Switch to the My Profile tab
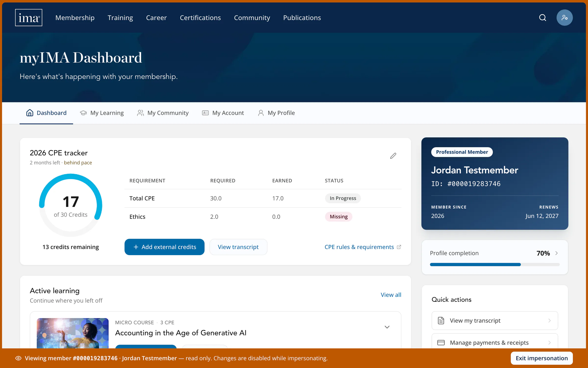Image resolution: width=588 pixels, height=368 pixels. [x=276, y=113]
